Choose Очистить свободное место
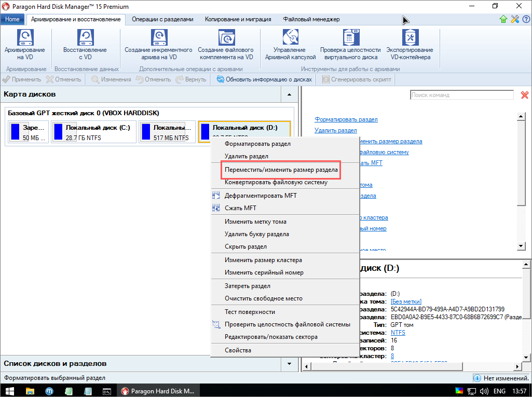This screenshot has height=397, width=532. (285, 298)
